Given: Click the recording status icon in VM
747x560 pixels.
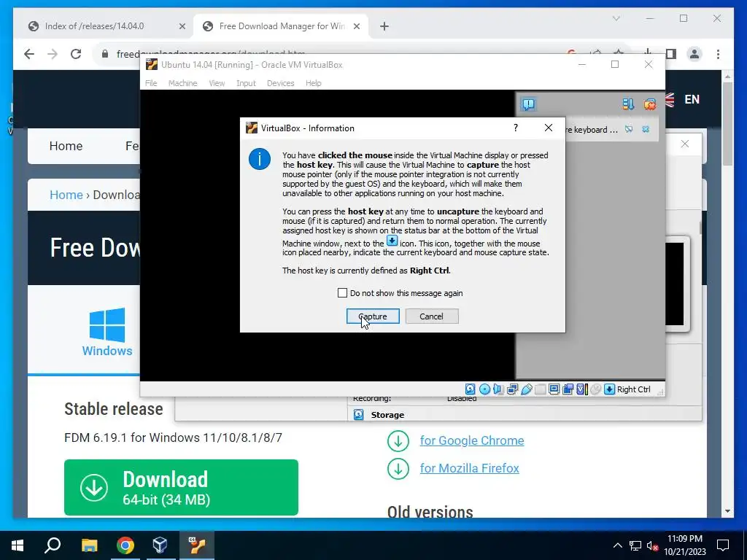Looking at the screenshot, I should (568, 389).
